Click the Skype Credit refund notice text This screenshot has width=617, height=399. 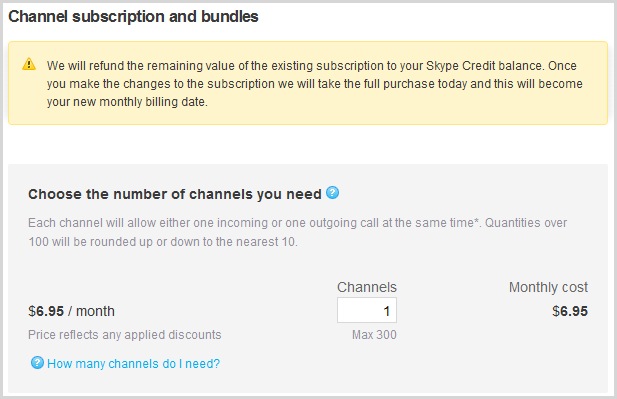[x=314, y=83]
